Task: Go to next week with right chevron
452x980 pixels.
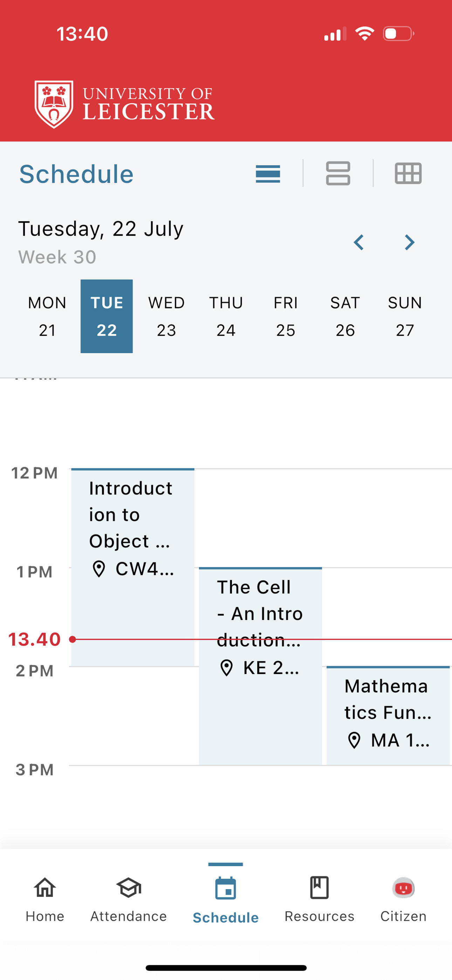Action: [409, 242]
